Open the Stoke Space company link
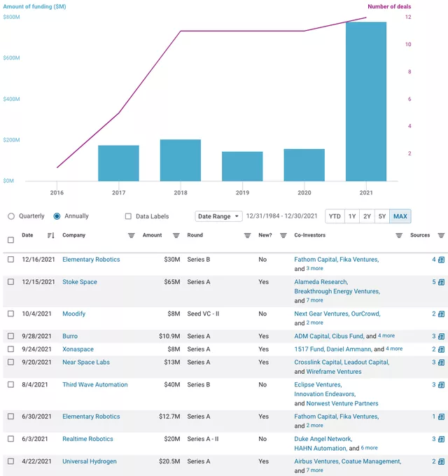 (80, 282)
